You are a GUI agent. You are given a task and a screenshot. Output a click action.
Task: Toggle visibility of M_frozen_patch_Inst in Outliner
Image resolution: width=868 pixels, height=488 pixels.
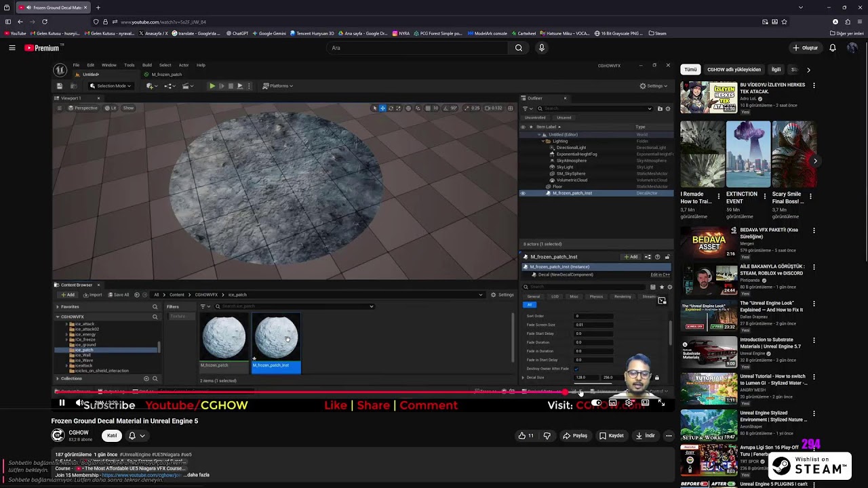pyautogui.click(x=523, y=193)
